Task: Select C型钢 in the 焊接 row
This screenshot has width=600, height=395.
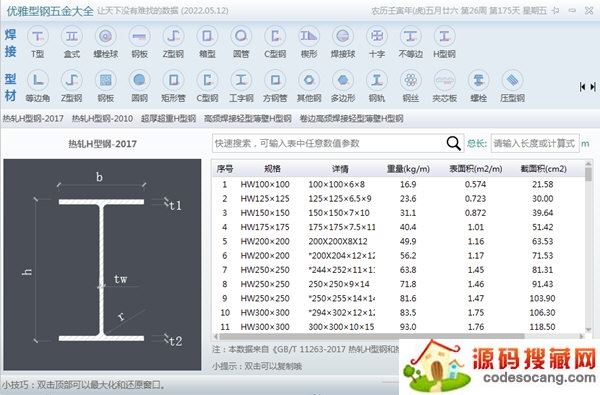Action: click(x=275, y=37)
